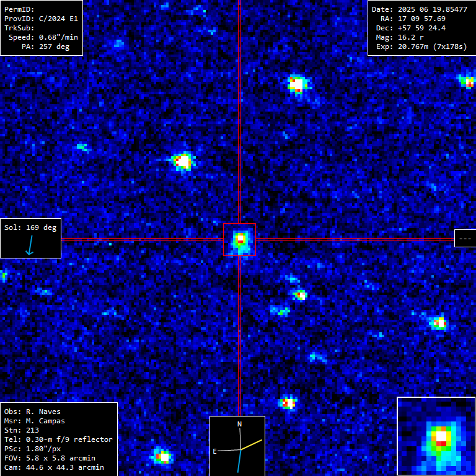Click the "---" box beside the crosshair
This screenshot has height=476, width=476.
point(464,239)
